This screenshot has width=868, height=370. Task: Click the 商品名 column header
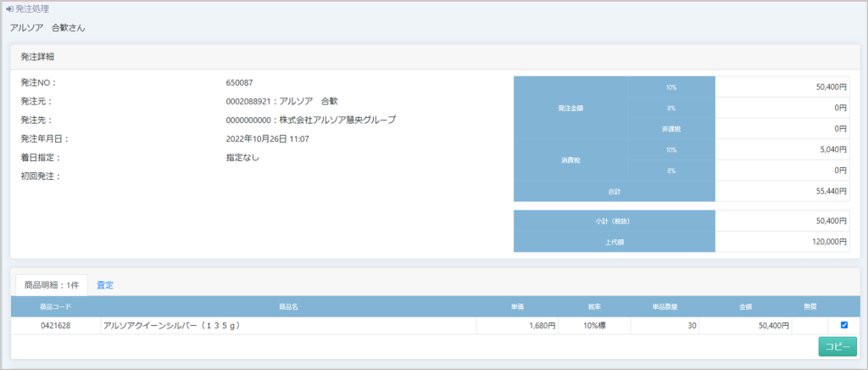(x=288, y=306)
